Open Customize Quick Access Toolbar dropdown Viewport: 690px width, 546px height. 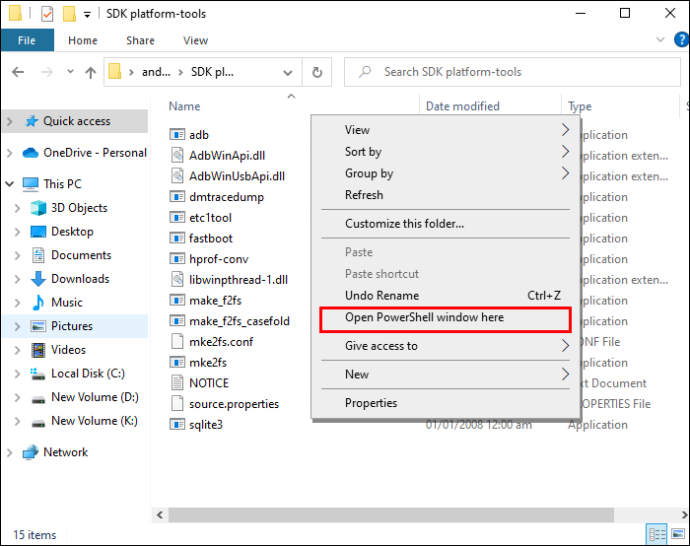[x=88, y=15]
